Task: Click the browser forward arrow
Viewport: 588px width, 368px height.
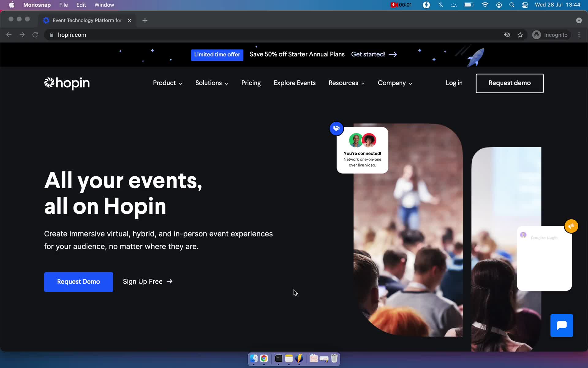Action: 22,35
